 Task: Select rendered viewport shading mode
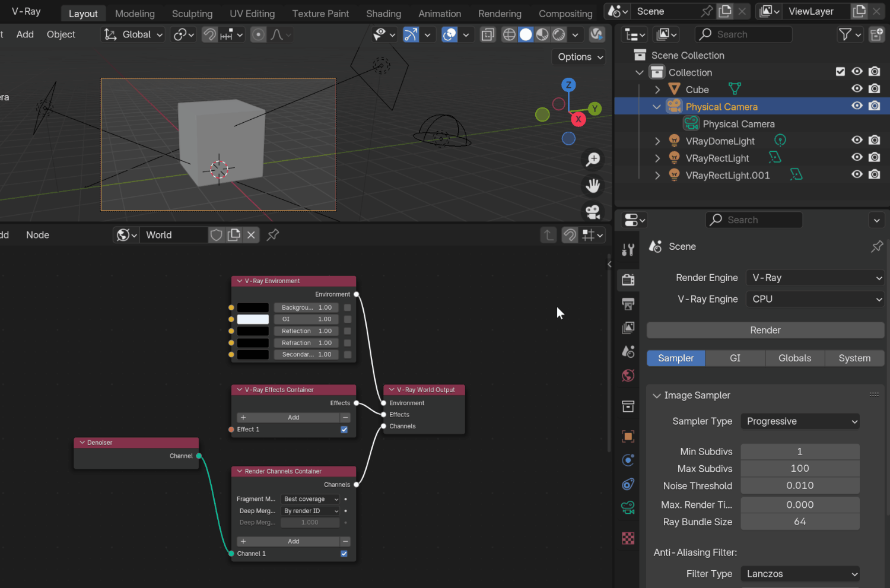(559, 34)
